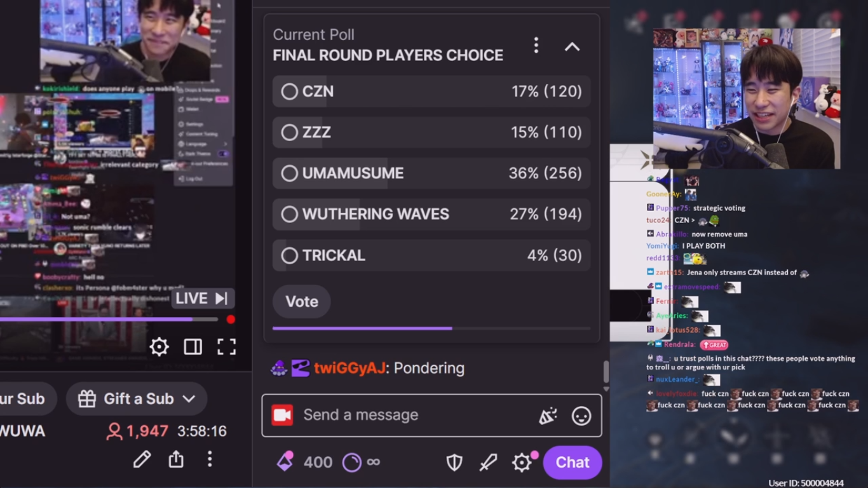868x488 pixels.
Task: Open the mod sword tools icon
Action: point(488,463)
